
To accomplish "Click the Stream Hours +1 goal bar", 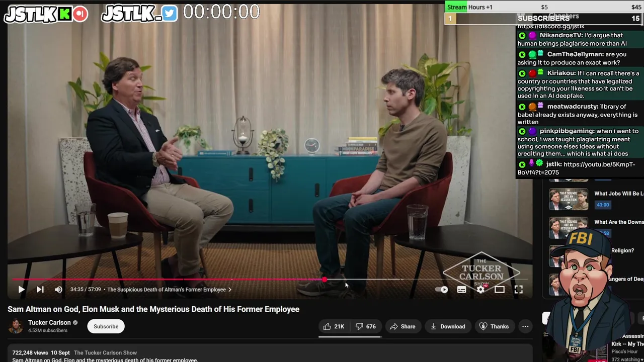I will [x=544, y=7].
